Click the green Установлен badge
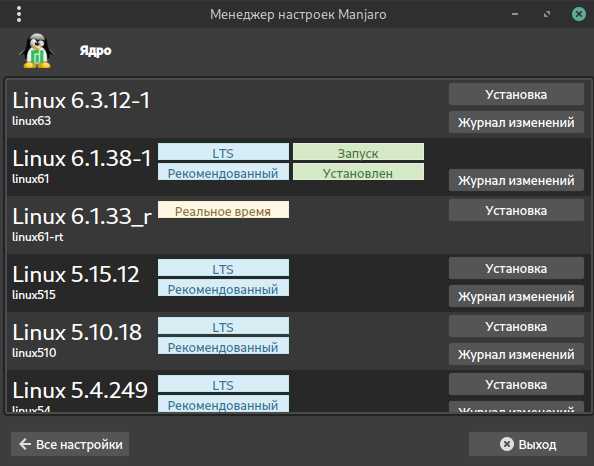The width and height of the screenshot is (594, 466). click(358, 172)
